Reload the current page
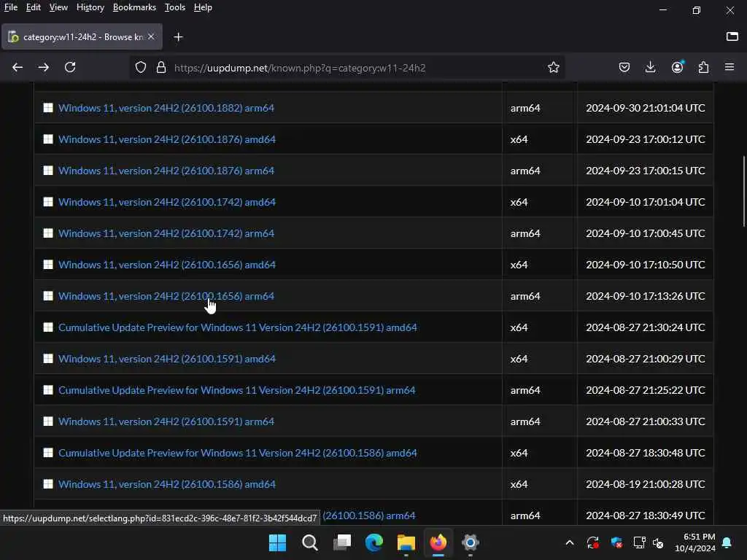The height and width of the screenshot is (560, 747). click(x=70, y=67)
